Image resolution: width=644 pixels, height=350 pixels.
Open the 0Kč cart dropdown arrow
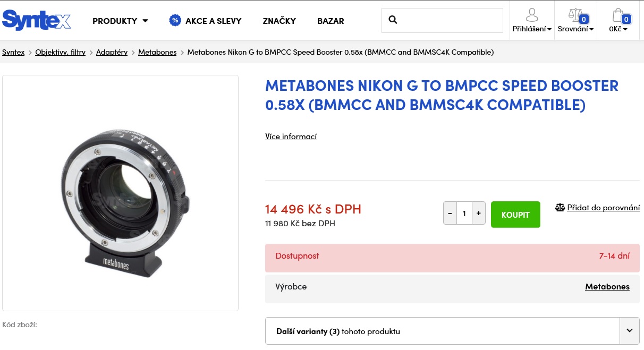pos(625,29)
